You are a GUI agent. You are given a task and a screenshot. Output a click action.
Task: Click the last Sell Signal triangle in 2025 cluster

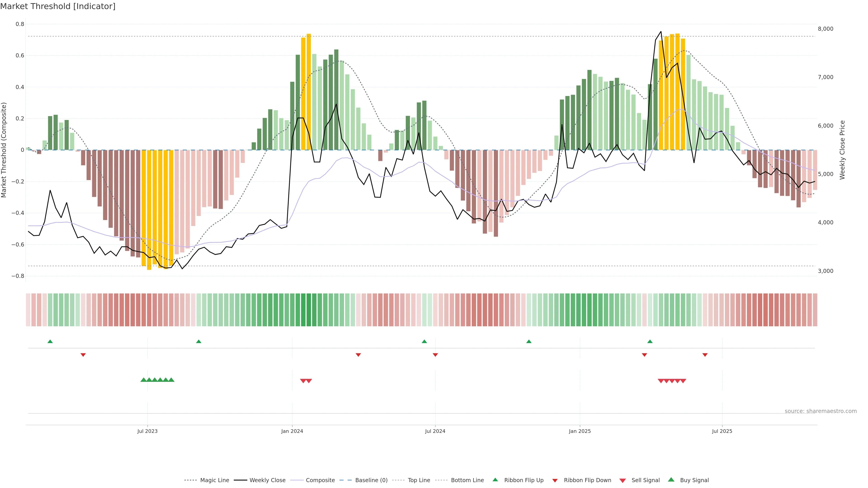(683, 381)
